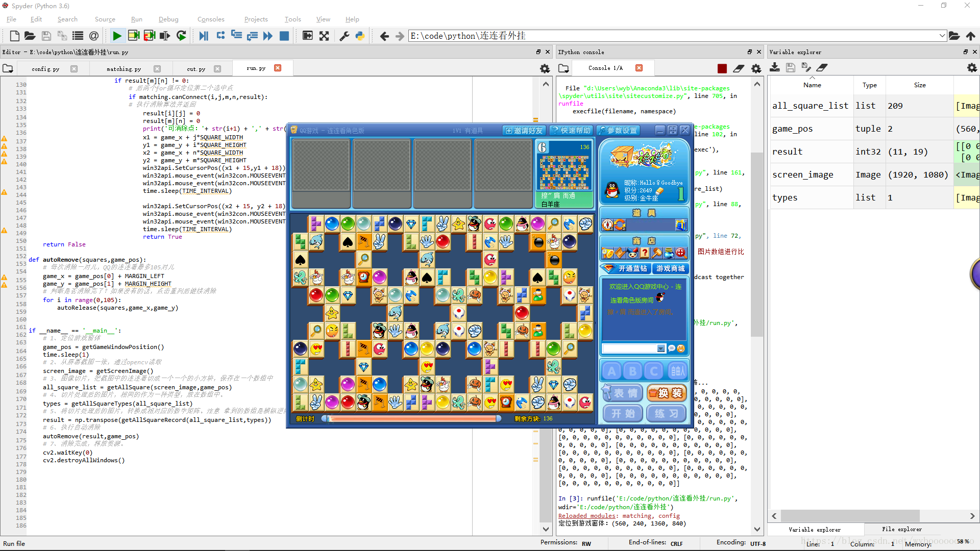Click the question mark shop item

[645, 253]
